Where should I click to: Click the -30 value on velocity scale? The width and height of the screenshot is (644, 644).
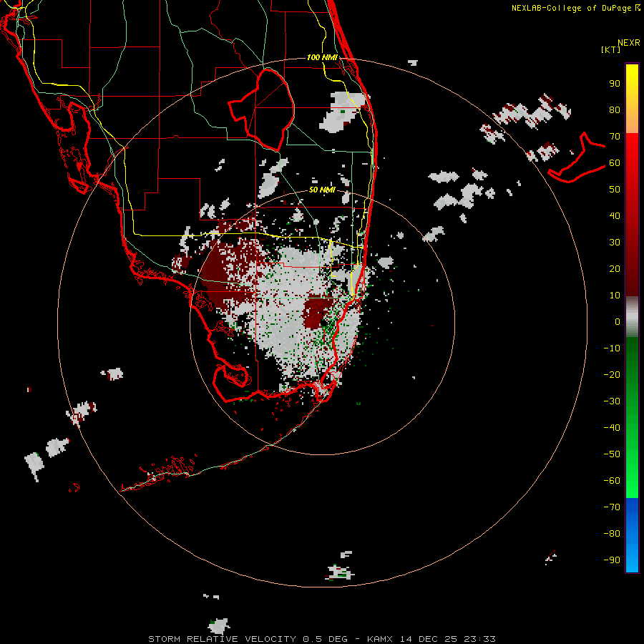[x=612, y=401]
